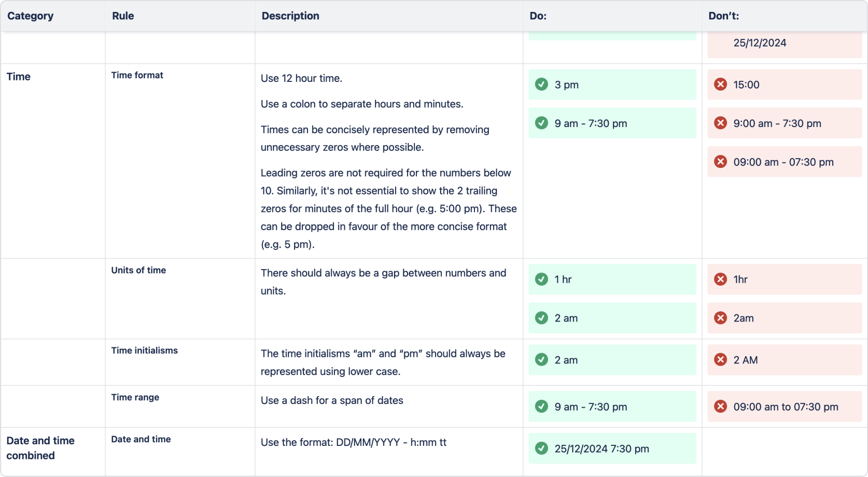Click the "Category" column header
Screen dimensions: 868x477
tap(30, 16)
